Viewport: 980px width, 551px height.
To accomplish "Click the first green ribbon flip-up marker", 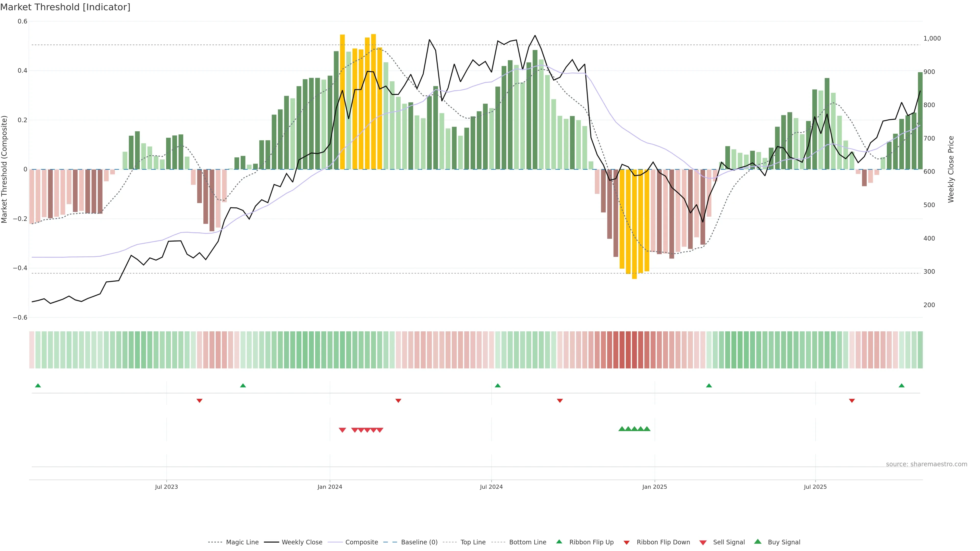I will click(x=38, y=386).
